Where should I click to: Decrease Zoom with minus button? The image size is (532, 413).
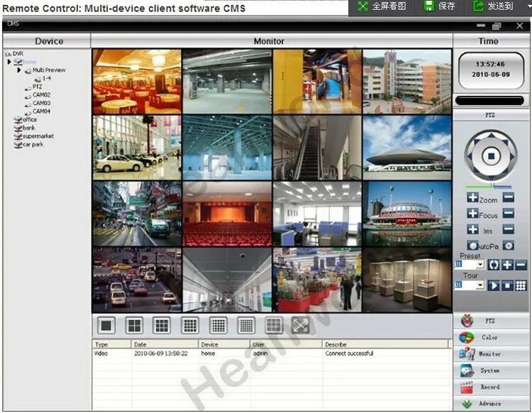coord(508,197)
